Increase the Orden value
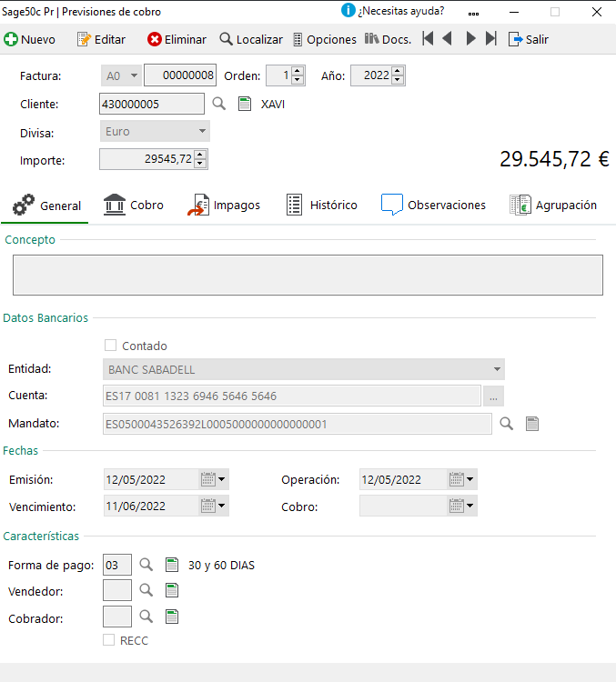Screen dimensions: 616x682 pos(298,71)
